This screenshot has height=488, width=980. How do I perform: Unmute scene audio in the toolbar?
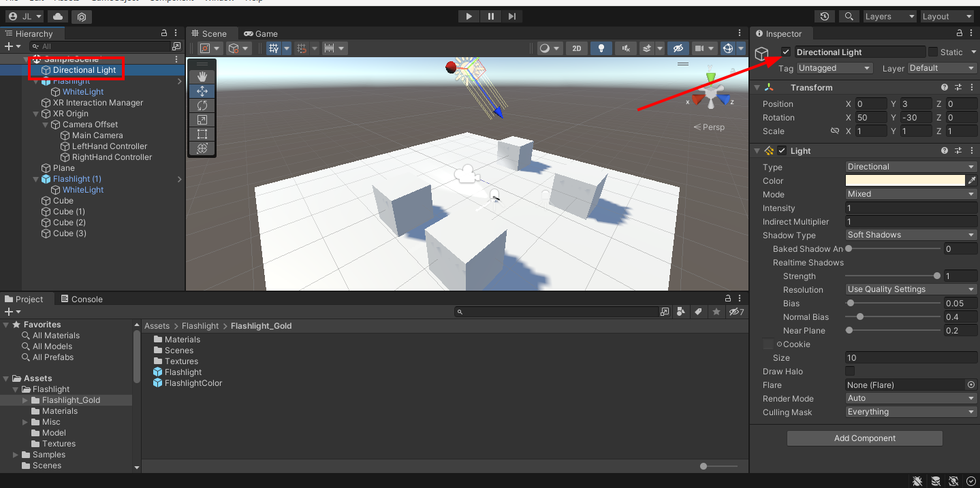(x=625, y=48)
